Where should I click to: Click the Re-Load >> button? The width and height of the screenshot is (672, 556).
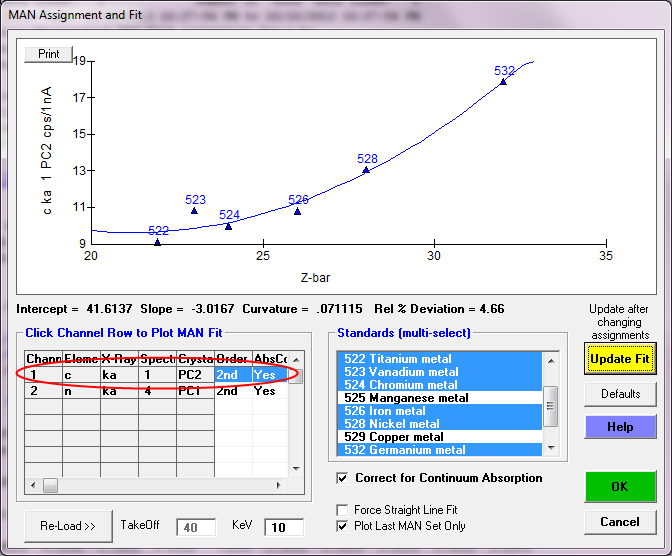coord(68,525)
